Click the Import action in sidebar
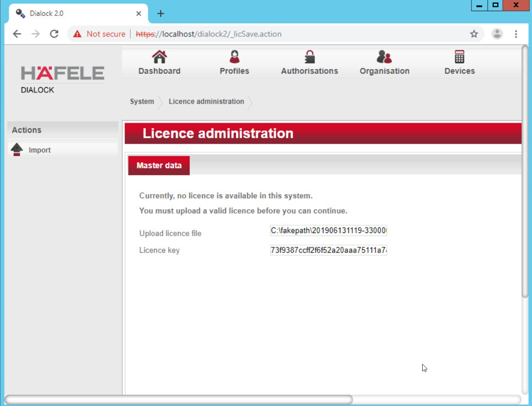The height and width of the screenshot is (406, 532). [40, 150]
